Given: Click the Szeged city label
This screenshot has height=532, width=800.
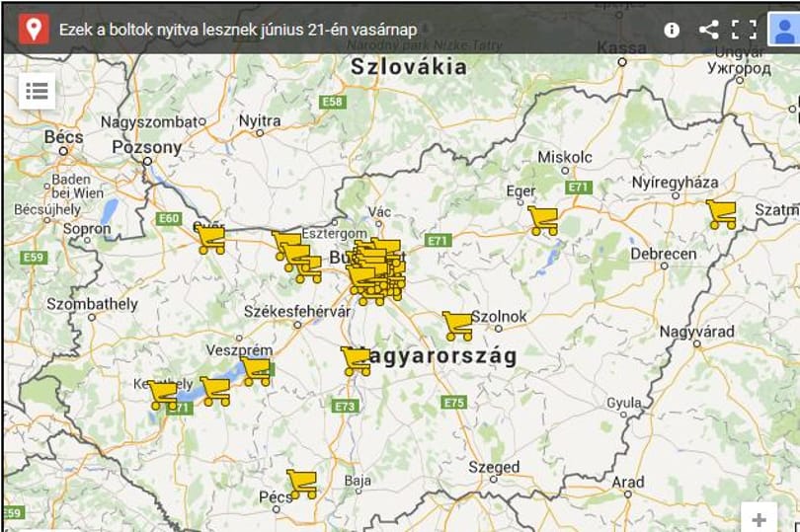Looking at the screenshot, I should tap(494, 467).
